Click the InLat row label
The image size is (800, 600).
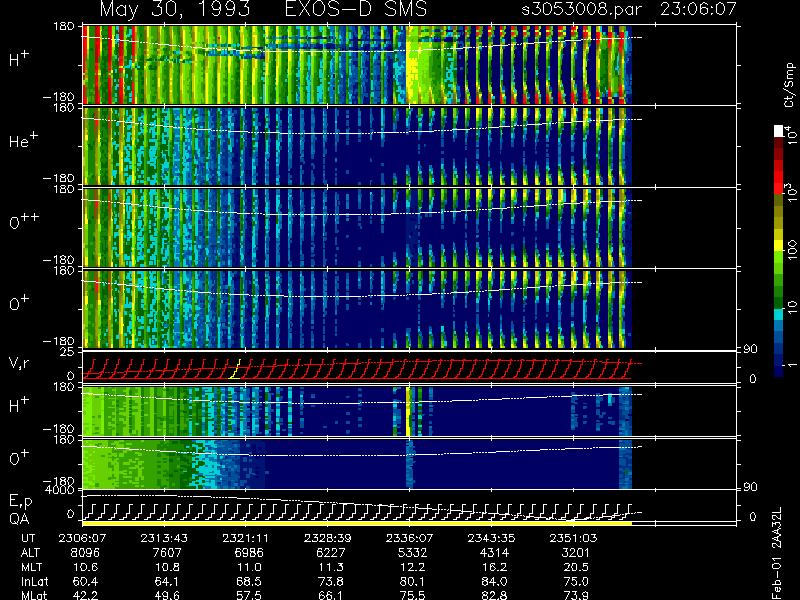tap(34, 582)
